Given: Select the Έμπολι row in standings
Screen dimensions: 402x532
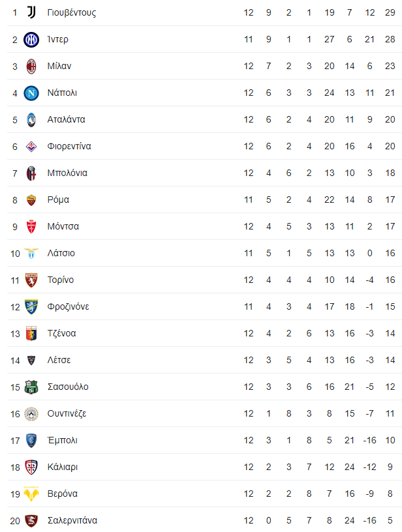Looking at the screenshot, I should pos(204,440).
